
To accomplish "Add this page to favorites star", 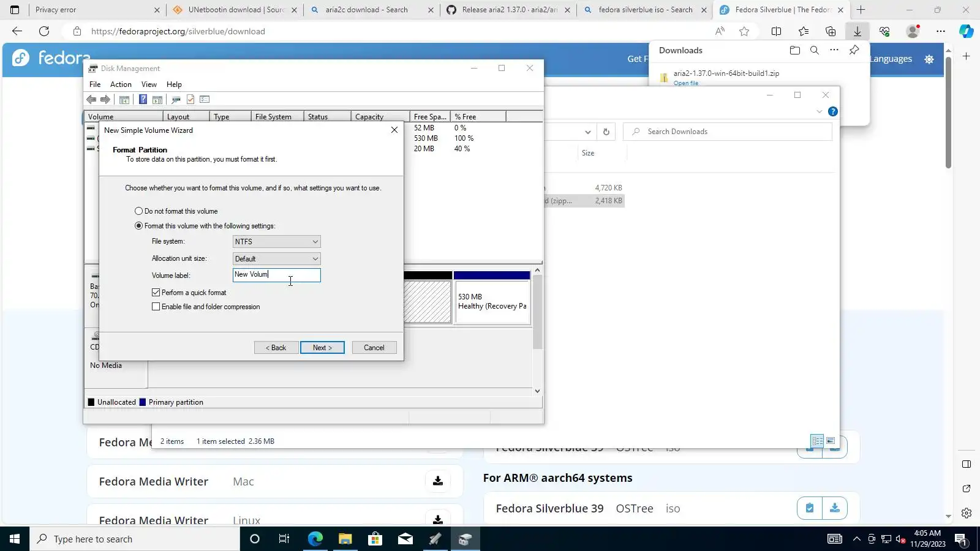I will pos(744,31).
